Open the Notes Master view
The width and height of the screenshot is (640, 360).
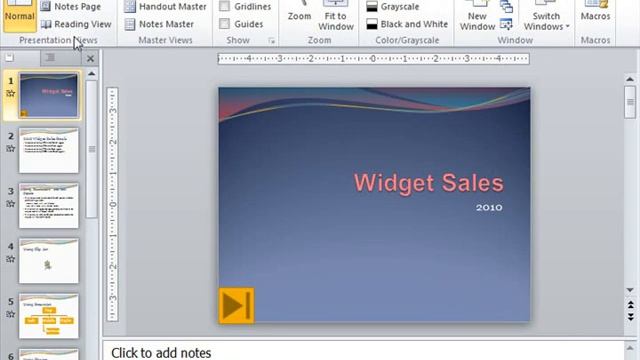tap(159, 24)
